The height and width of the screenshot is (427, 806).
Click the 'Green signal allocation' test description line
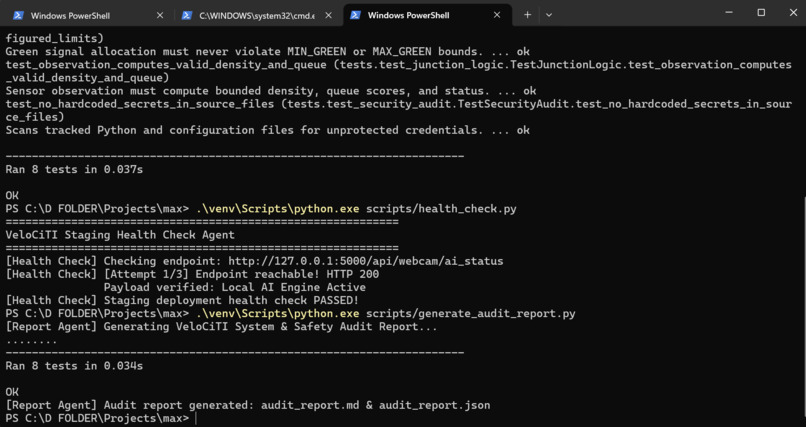click(267, 51)
